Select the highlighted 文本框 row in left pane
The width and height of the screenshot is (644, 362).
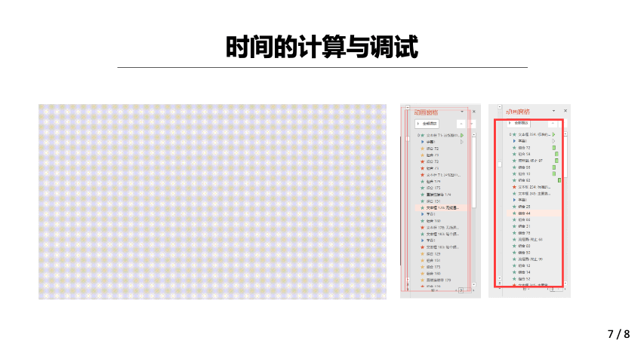click(x=440, y=208)
